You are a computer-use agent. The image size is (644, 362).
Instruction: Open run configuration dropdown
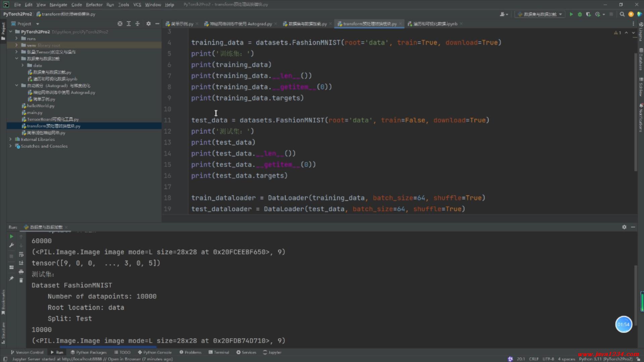(539, 14)
